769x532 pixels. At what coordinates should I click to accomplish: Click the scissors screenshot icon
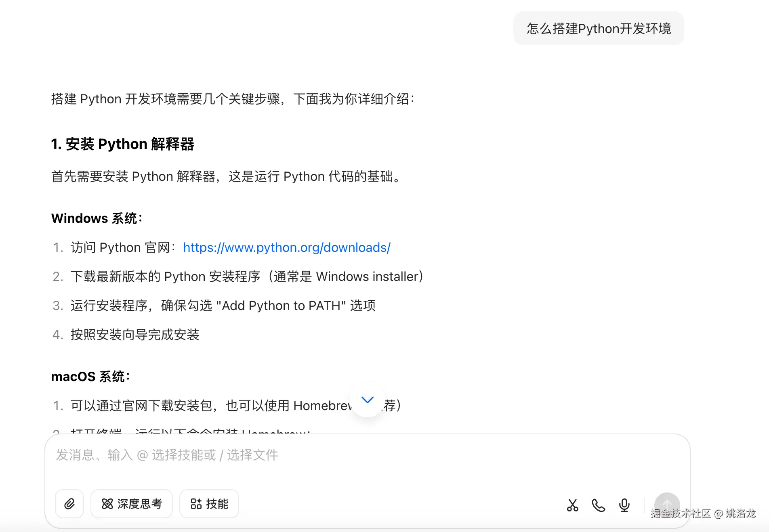(572, 505)
